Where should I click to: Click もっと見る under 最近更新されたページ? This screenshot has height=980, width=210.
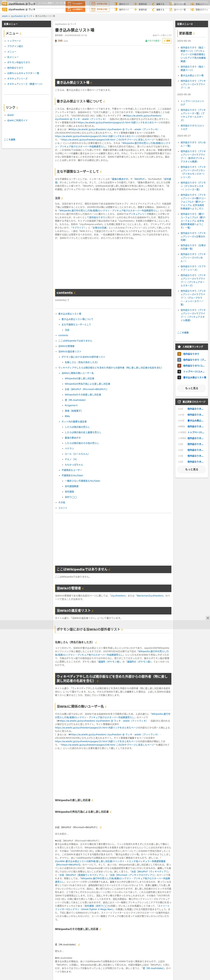click(x=192, y=469)
